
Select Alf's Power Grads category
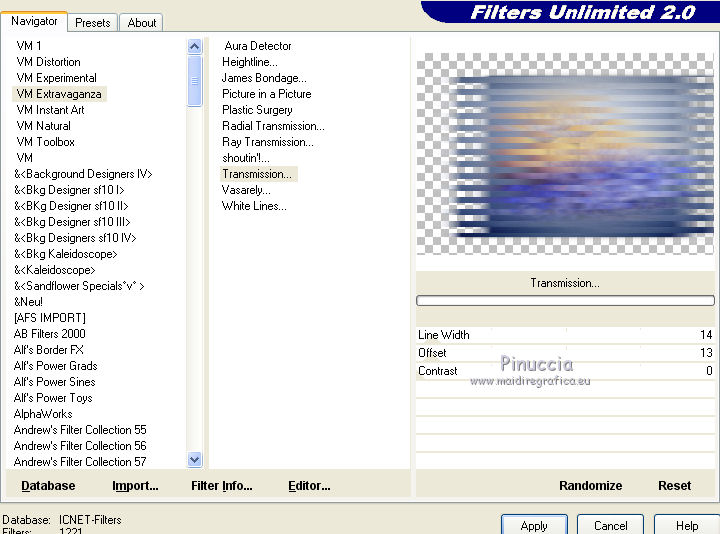coord(56,366)
